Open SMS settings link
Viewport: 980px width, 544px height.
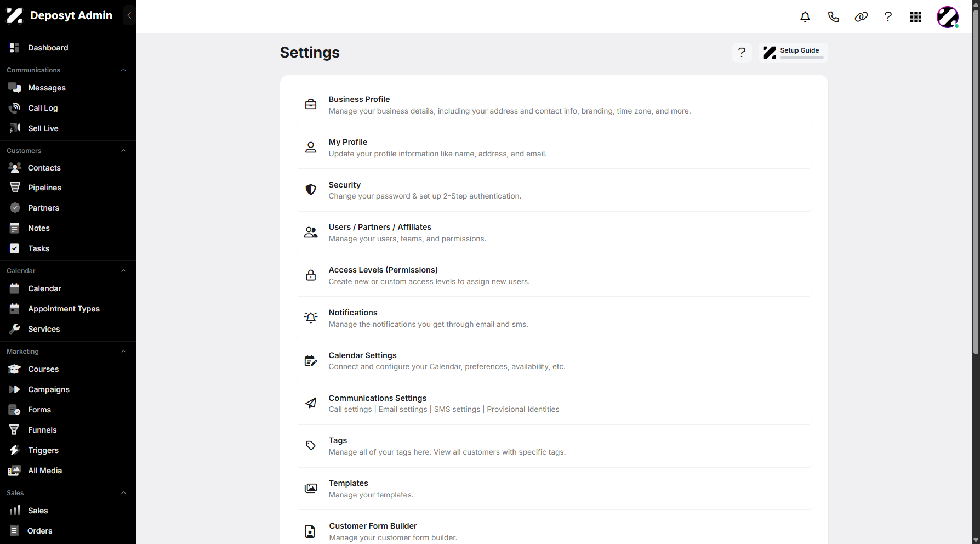coord(457,409)
